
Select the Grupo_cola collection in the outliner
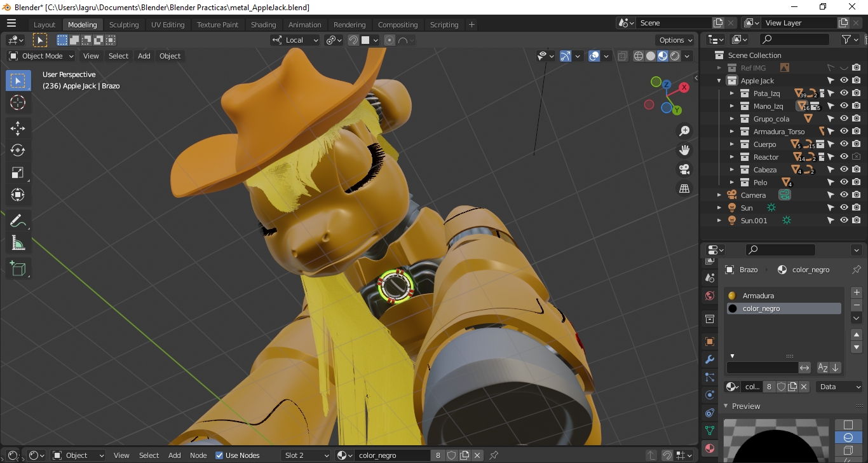[771, 119]
